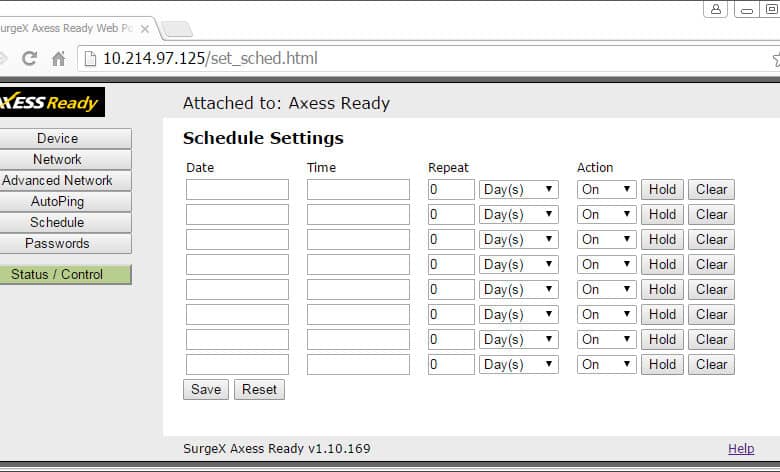Click the user profile icon in title bar

click(x=715, y=9)
